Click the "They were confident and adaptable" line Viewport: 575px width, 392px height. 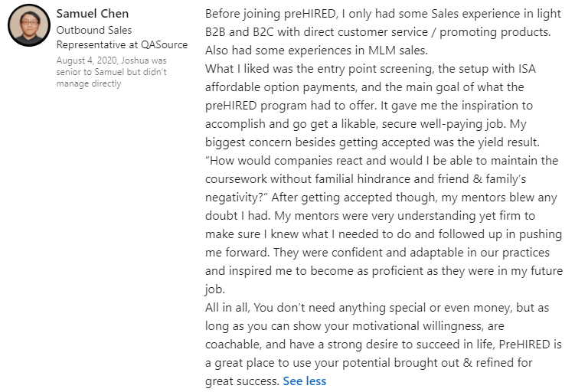click(381, 253)
